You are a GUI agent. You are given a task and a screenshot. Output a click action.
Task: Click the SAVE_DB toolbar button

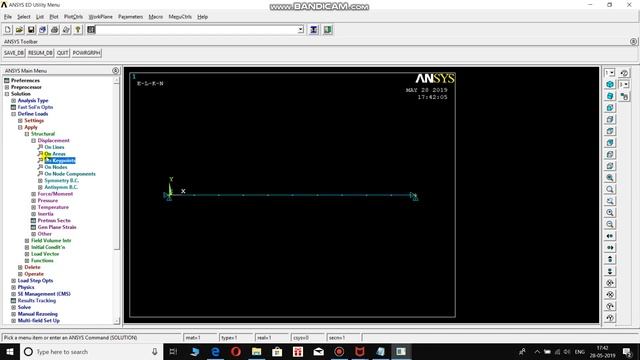click(14, 53)
